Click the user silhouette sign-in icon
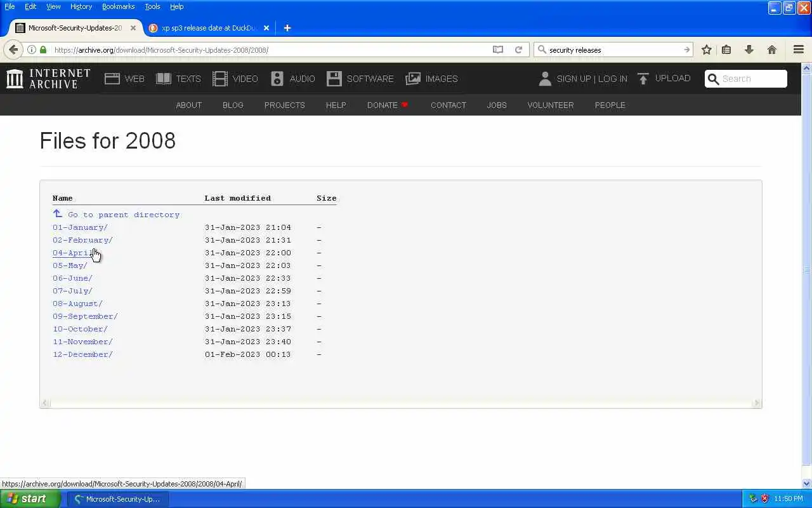This screenshot has height=508, width=812. coord(545,79)
